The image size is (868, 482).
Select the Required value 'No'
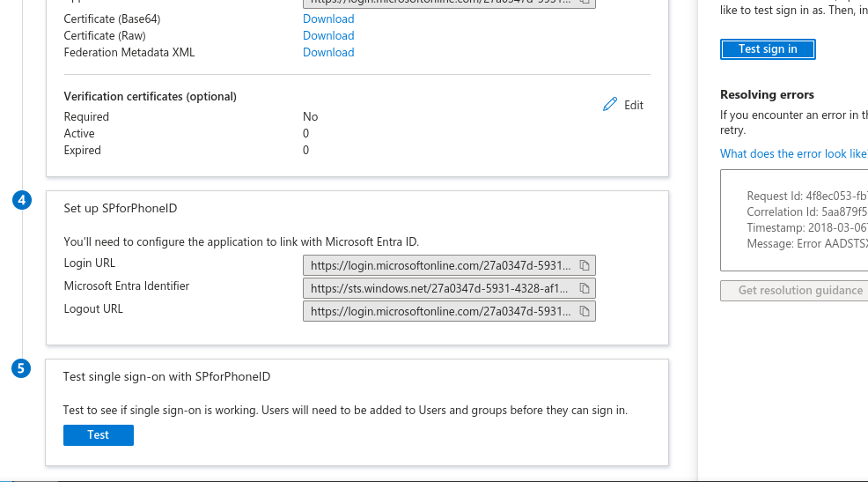(x=310, y=117)
